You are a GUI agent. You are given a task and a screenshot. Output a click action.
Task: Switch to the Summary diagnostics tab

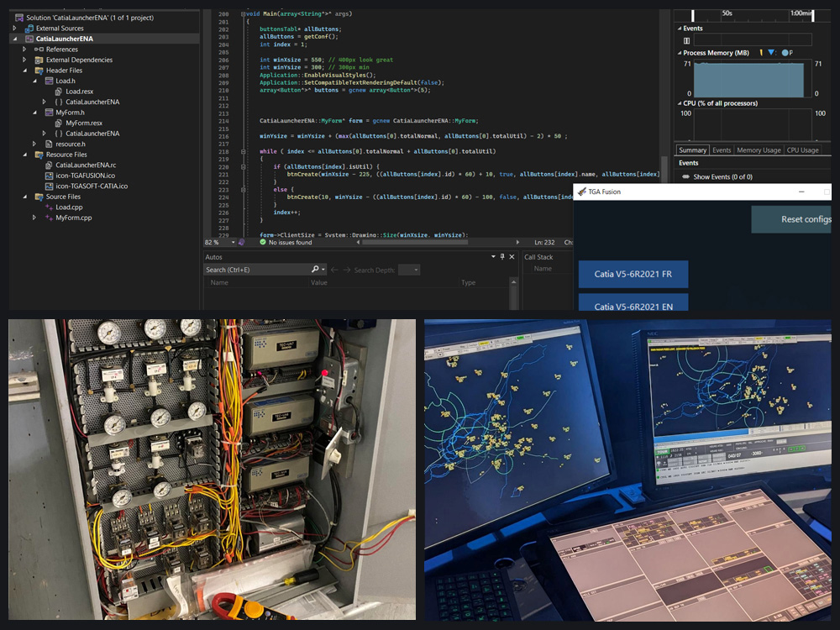(x=692, y=150)
